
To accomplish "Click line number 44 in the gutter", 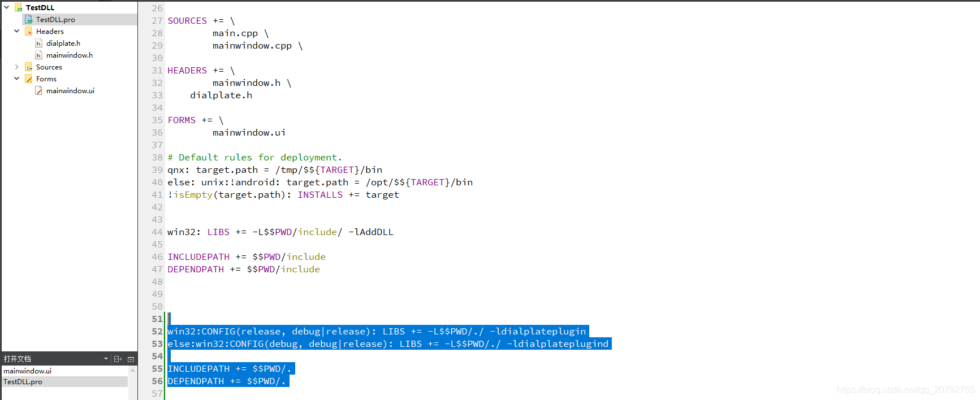I will point(157,232).
